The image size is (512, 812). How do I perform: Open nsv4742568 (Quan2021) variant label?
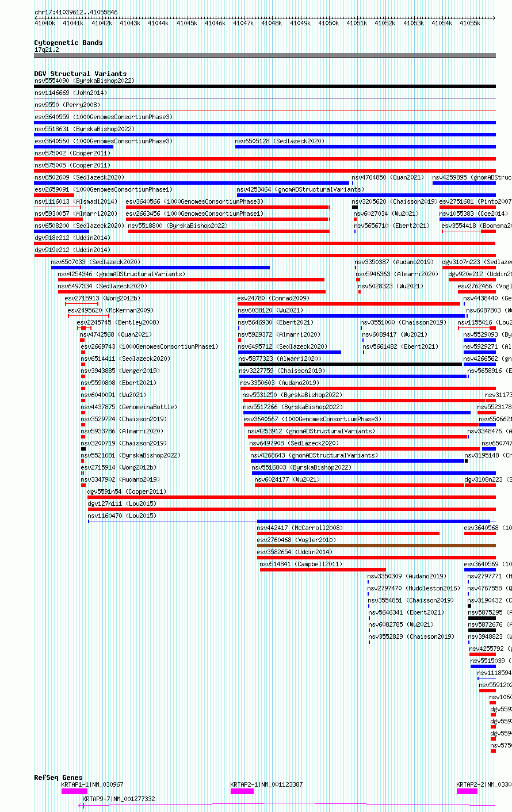pyautogui.click(x=116, y=334)
